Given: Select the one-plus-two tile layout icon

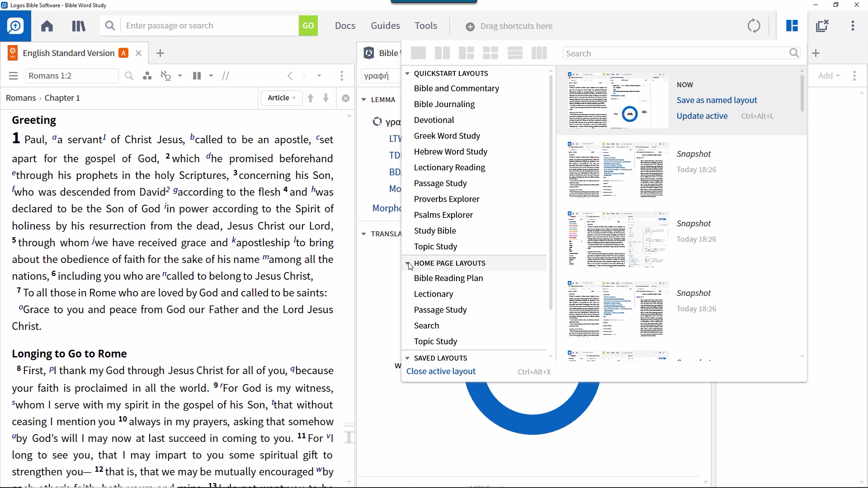Looking at the screenshot, I should 466,53.
